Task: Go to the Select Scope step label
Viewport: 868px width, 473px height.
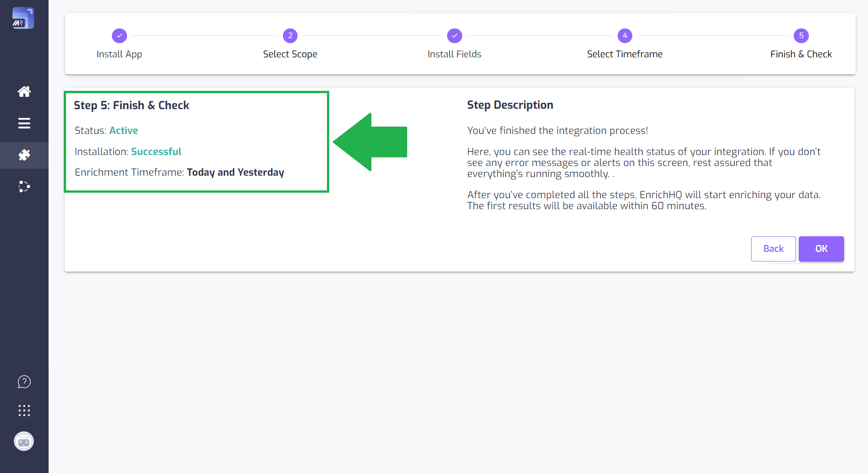Action: 290,54
